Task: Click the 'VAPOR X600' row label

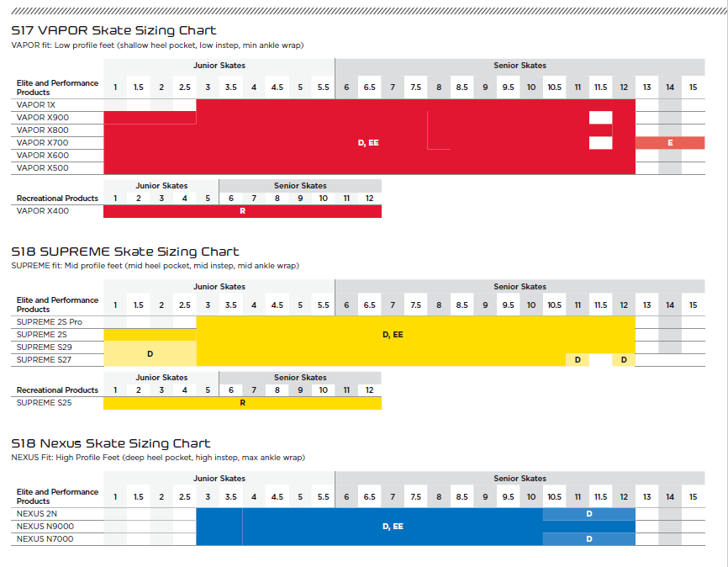Action: coord(43,156)
